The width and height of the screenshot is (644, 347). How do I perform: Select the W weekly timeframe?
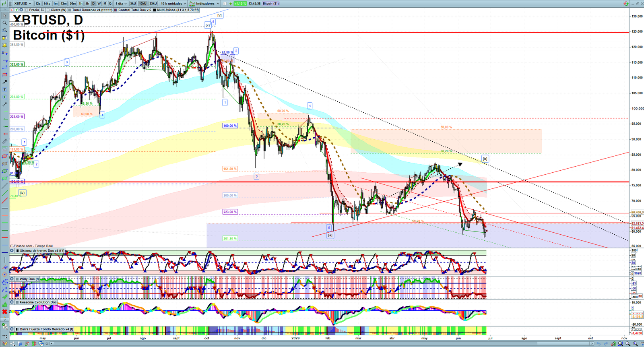pyautogui.click(x=99, y=4)
